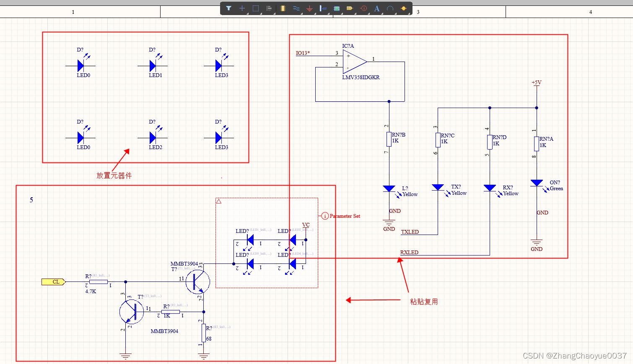Select the L? Yellow LED symbol
633x364 pixels.
(390, 189)
